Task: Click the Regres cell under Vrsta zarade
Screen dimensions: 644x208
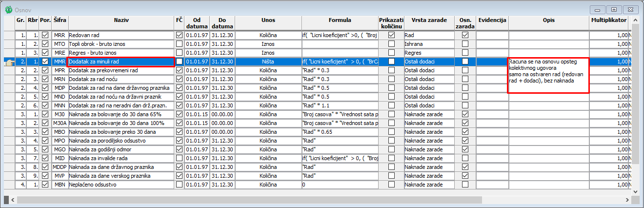Action: [429, 53]
